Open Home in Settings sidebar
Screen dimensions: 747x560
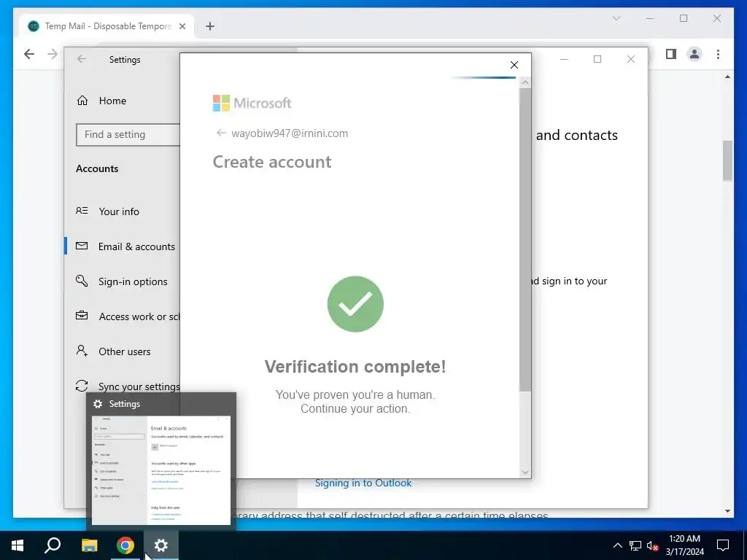(x=112, y=101)
